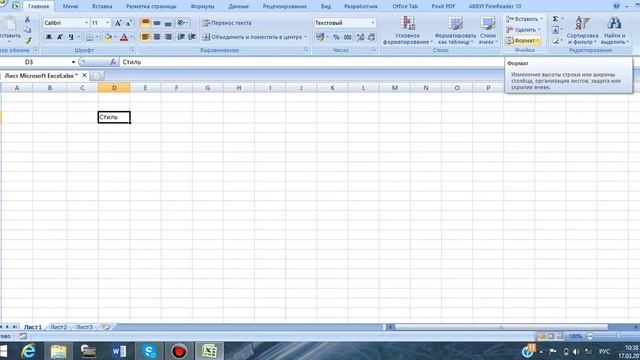Open Стили ячеек gallery
Viewport: 640px width, 360px height.
[x=488, y=30]
